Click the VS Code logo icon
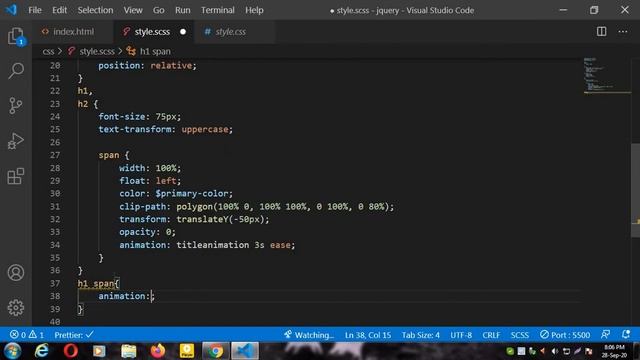This screenshot has width=640, height=360. point(11,9)
